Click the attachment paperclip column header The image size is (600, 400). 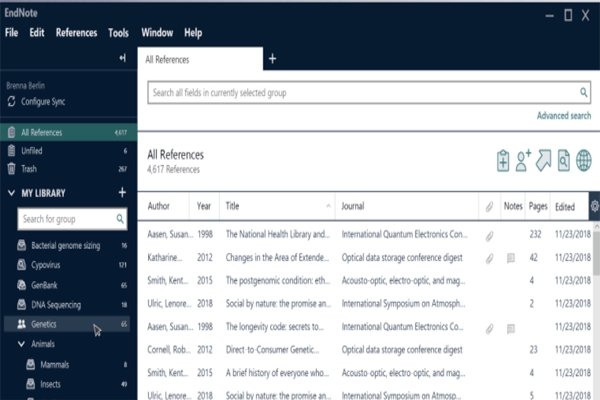pos(489,207)
